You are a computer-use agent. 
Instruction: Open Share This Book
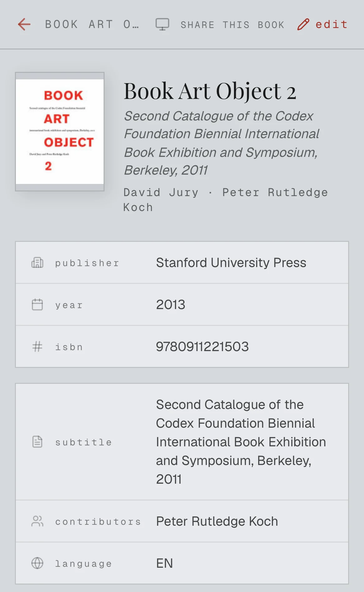click(x=232, y=25)
